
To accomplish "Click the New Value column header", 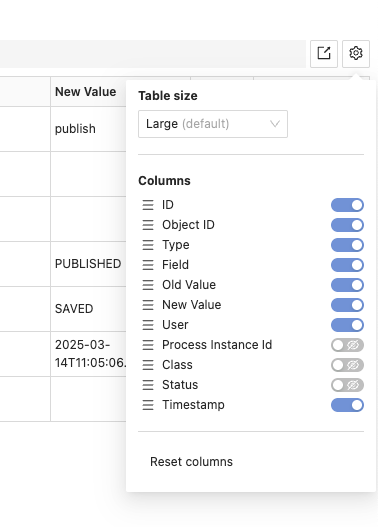I will [x=86, y=92].
